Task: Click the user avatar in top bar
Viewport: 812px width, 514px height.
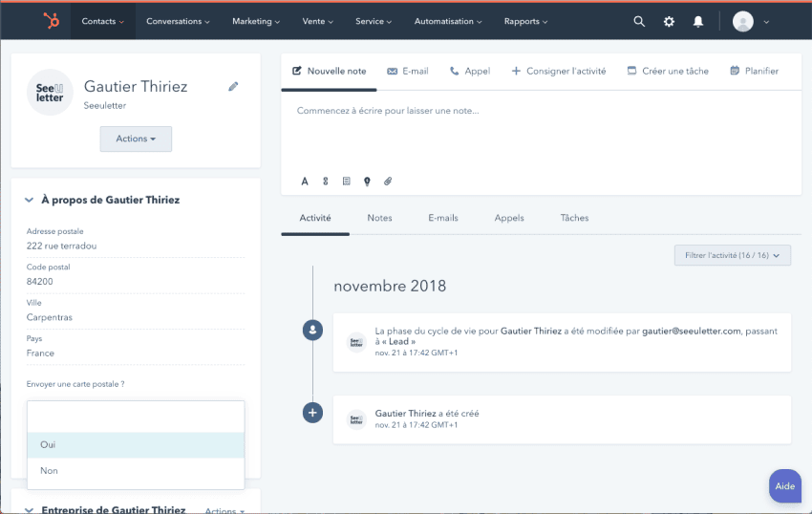Action: [742, 21]
